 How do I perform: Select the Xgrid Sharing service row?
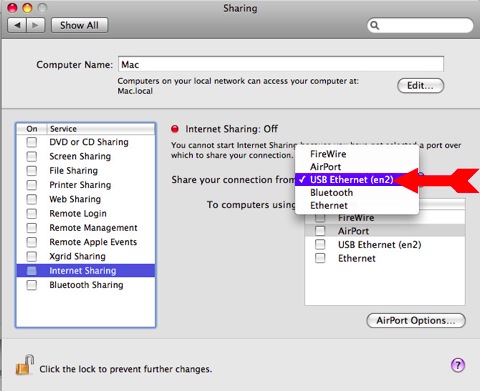(x=86, y=256)
